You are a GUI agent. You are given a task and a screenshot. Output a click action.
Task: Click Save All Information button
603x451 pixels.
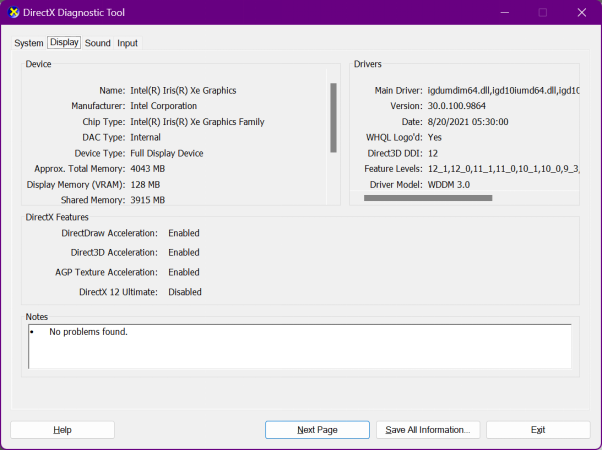click(x=427, y=429)
